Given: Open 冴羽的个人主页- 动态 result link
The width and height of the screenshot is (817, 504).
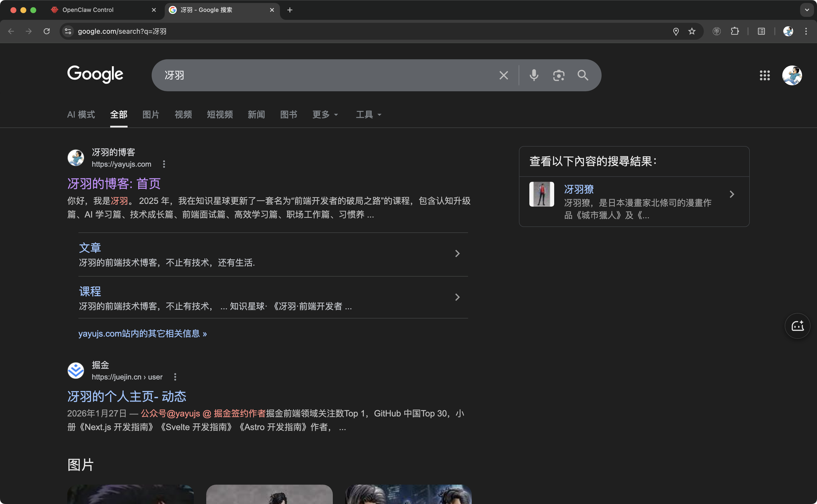Looking at the screenshot, I should pyautogui.click(x=127, y=397).
